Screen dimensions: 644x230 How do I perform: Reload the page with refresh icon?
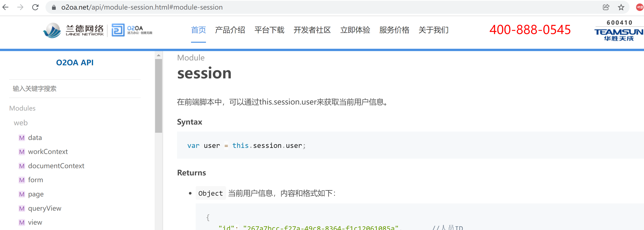coord(35,7)
